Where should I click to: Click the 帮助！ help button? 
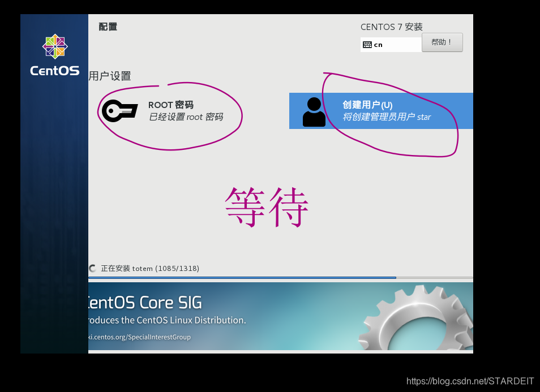(442, 42)
